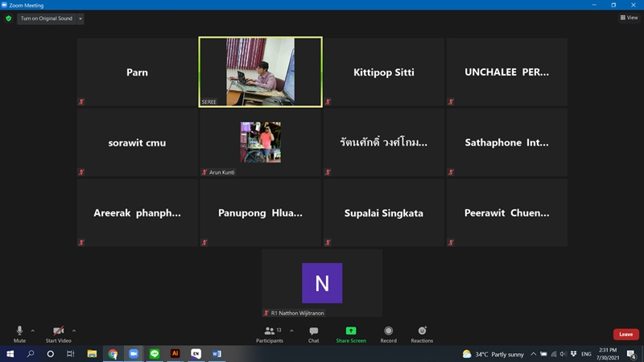Open the Chat panel
The image size is (644, 362).
click(x=313, y=334)
